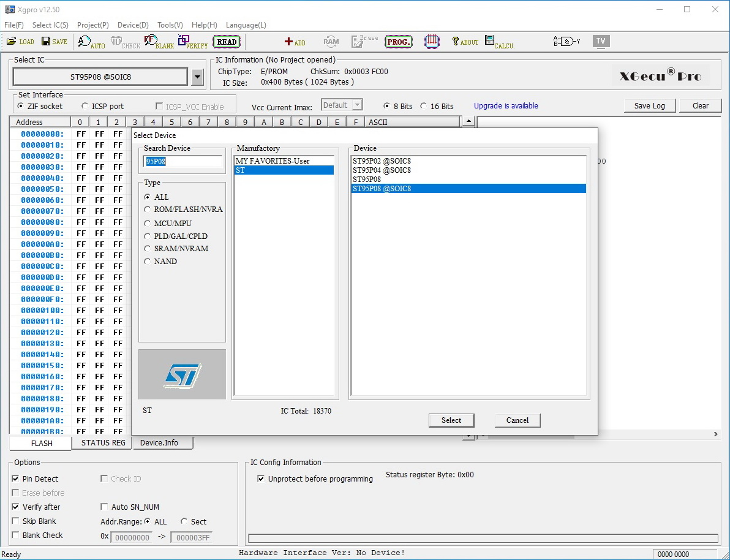Switch to the STATUS REG tab
730x560 pixels.
(x=103, y=443)
